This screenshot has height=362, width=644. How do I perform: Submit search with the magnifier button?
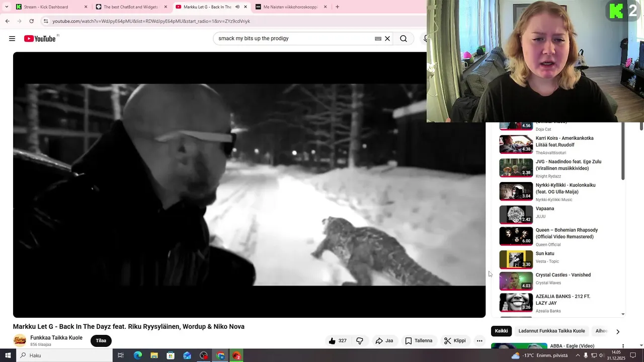(x=404, y=39)
